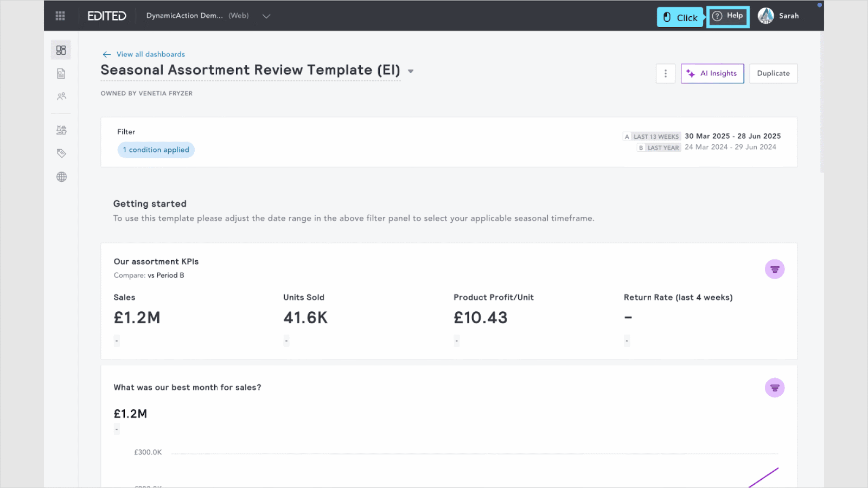This screenshot has width=868, height=488.
Task: Click the £300.0K chart axis label
Action: [148, 452]
